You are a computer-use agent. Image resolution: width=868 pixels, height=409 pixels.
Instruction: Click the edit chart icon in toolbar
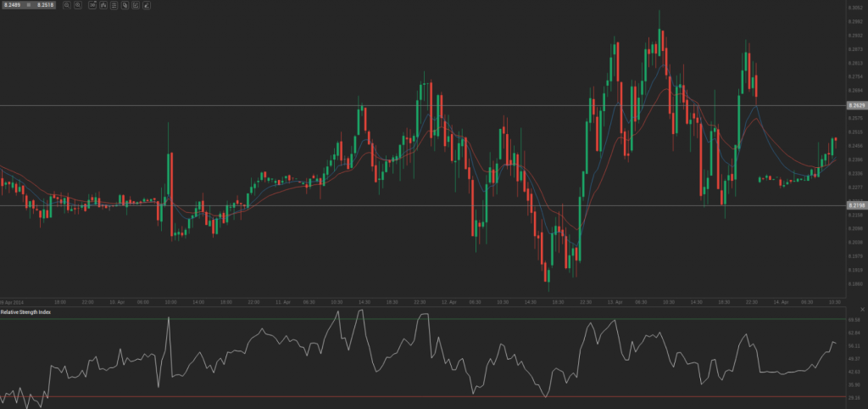pos(136,5)
